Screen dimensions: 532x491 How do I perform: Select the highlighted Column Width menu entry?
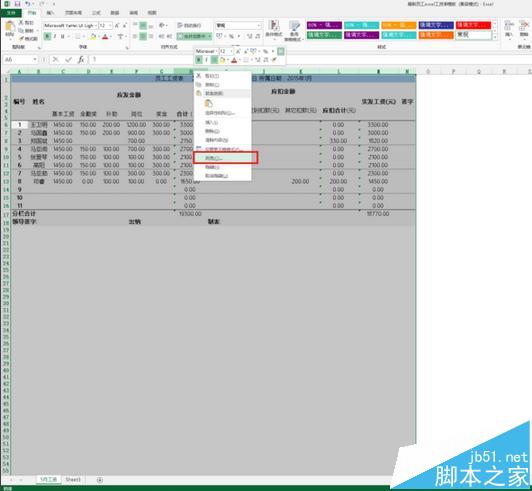(226, 158)
